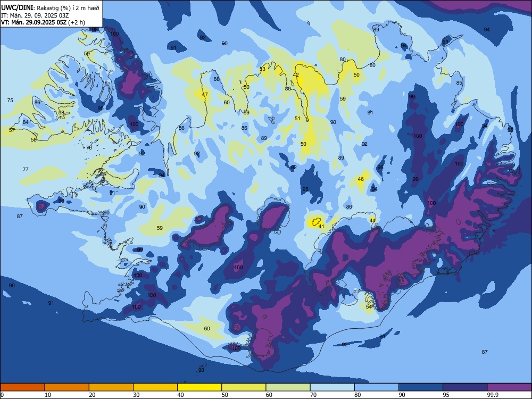
Task: Click the purple legend band above 99.9
Action: [x=509, y=387]
